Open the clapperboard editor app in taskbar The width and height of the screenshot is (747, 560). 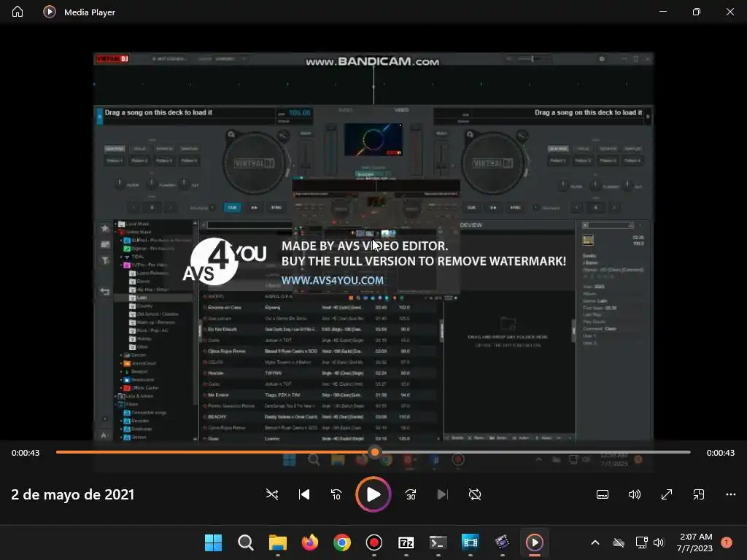tap(502, 542)
